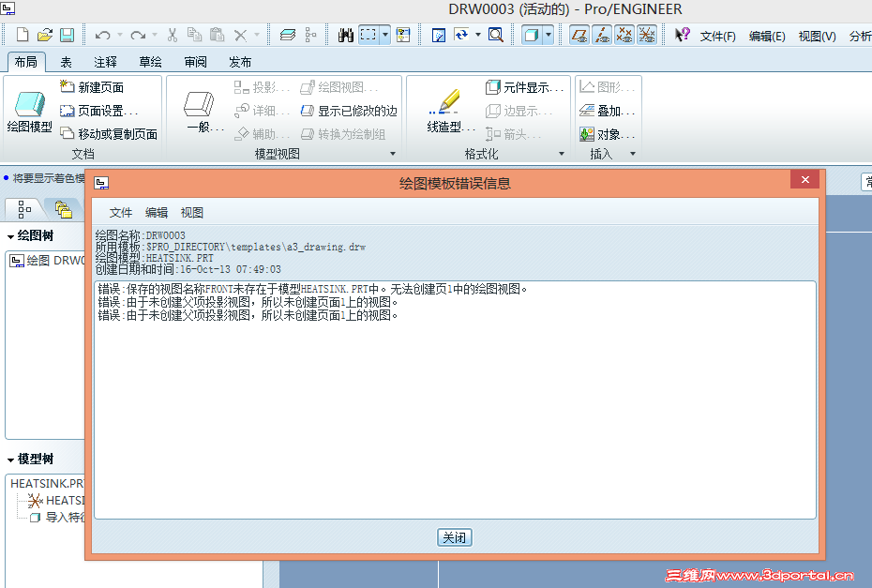Screen dimensions: 872x588
Task: Open the 视图 menu in error dialog
Action: pos(191,212)
